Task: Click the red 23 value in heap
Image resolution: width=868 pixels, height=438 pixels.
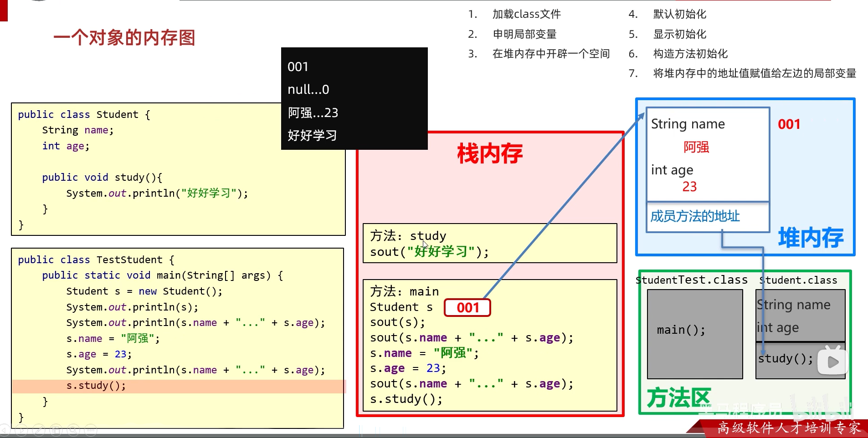Action: pos(689,187)
